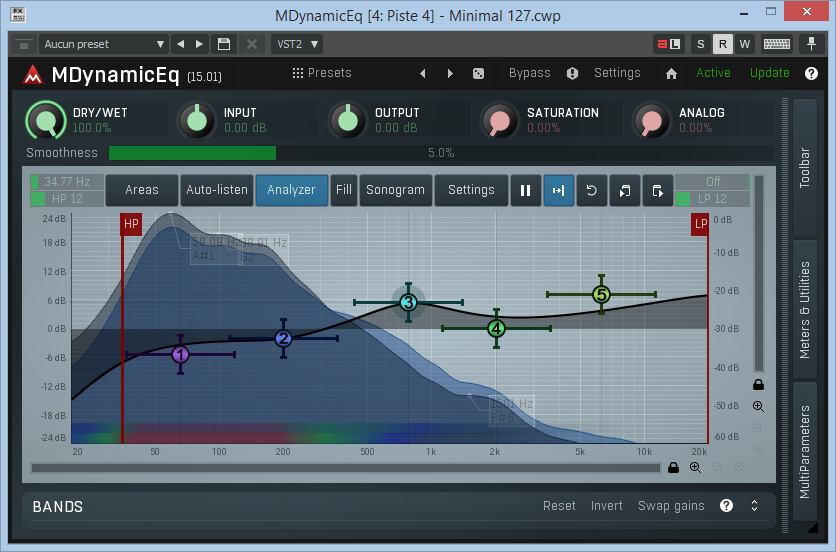Open the top Settings menu
The width and height of the screenshot is (836, 552).
[617, 73]
